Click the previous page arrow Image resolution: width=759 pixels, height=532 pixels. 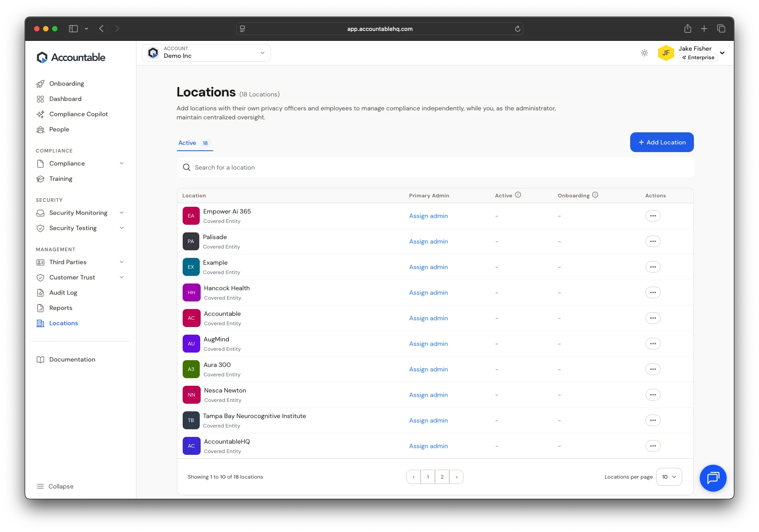coord(413,477)
